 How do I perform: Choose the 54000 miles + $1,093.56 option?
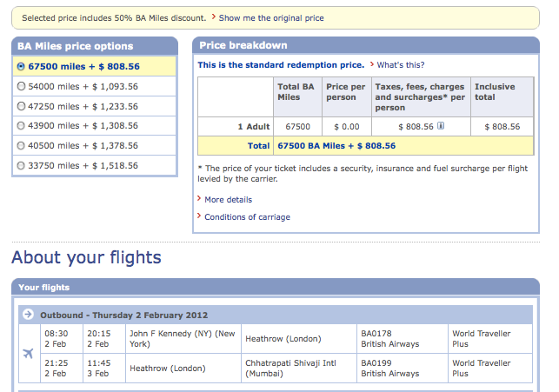click(x=22, y=86)
